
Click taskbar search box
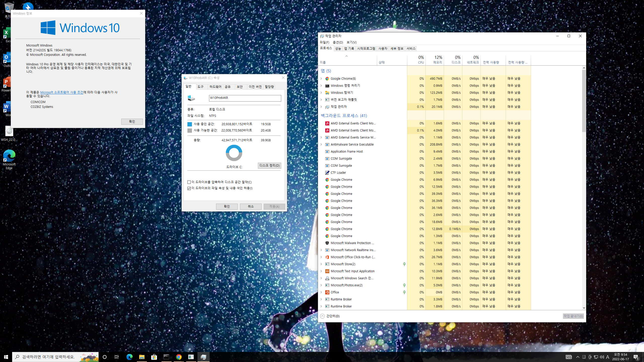click(55, 357)
